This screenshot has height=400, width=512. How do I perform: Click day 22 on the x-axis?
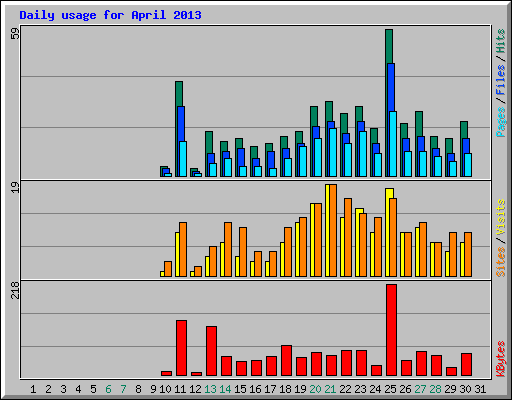pos(345,389)
